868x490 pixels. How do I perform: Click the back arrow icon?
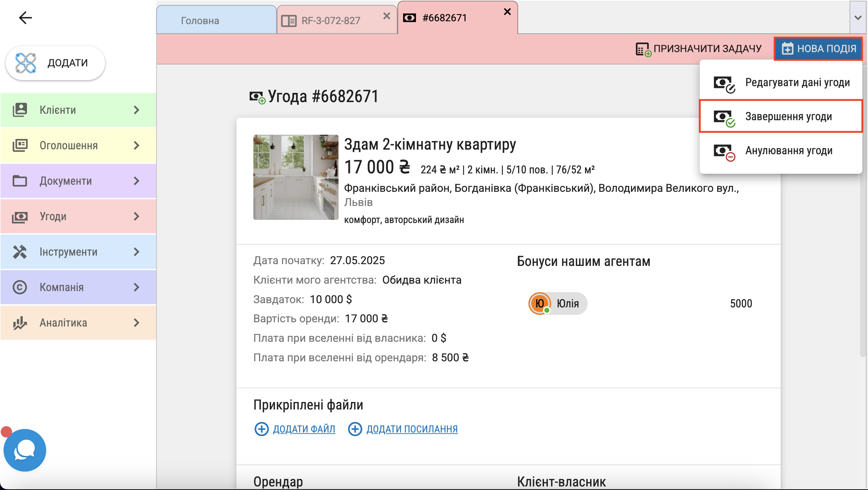pos(25,17)
